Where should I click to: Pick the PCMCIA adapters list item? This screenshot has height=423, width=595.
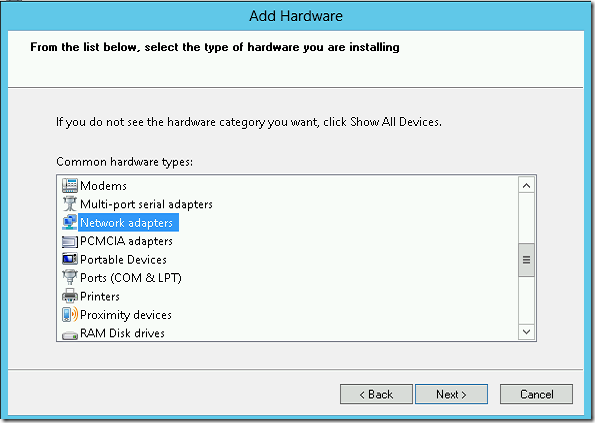[126, 241]
